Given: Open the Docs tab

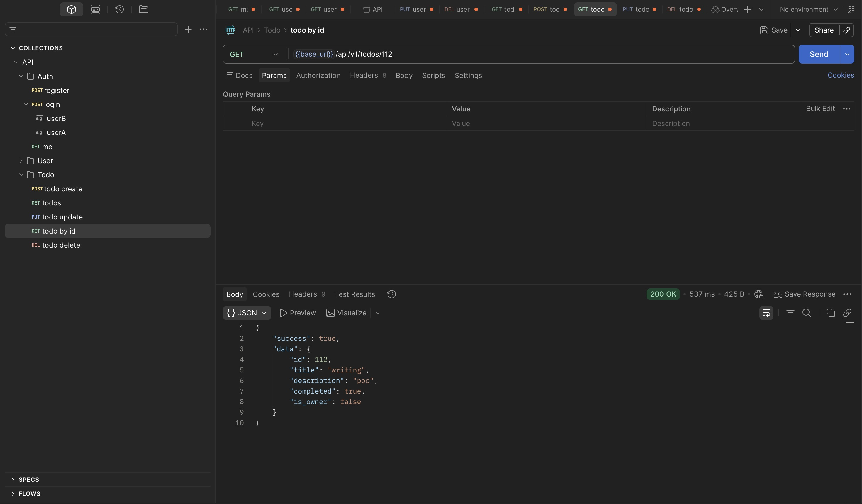Looking at the screenshot, I should pos(240,76).
